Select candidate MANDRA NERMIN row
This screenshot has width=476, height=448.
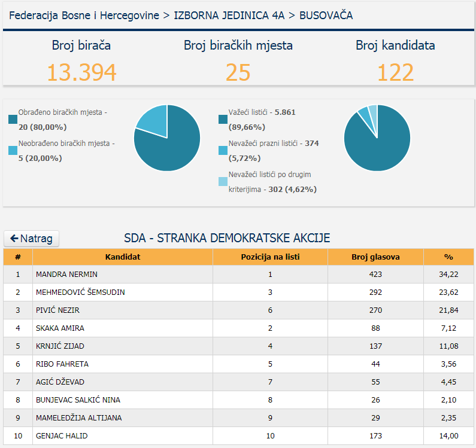click(66, 275)
